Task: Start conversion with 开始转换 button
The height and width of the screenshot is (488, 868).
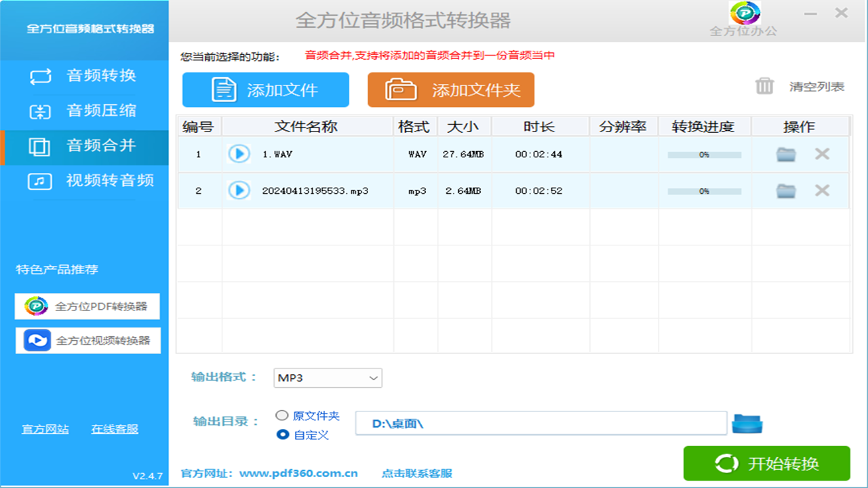Action: [x=766, y=464]
